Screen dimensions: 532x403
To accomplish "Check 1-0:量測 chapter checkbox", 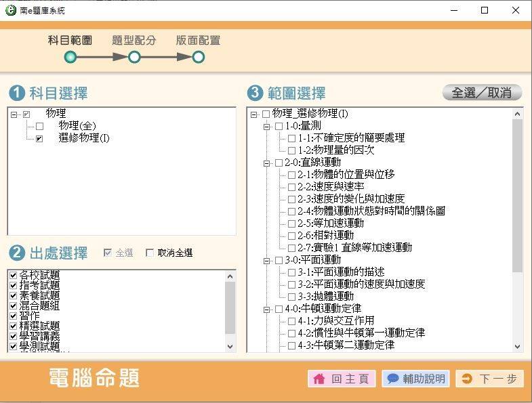I will pos(279,126).
